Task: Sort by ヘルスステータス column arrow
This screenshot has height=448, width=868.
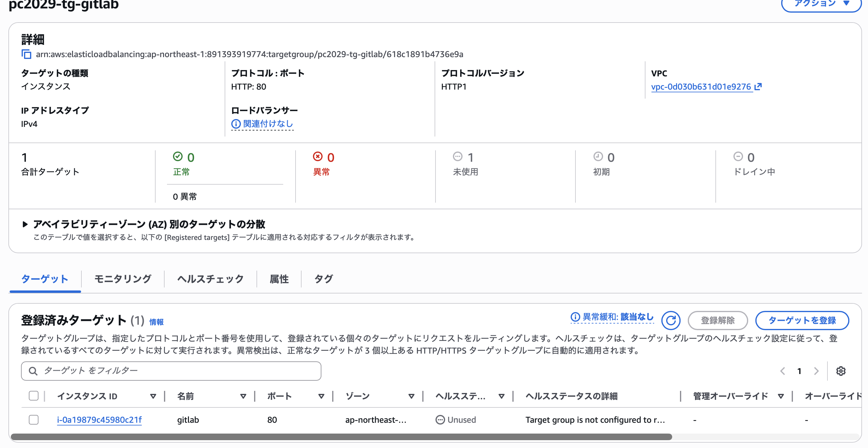Action: 501,396
